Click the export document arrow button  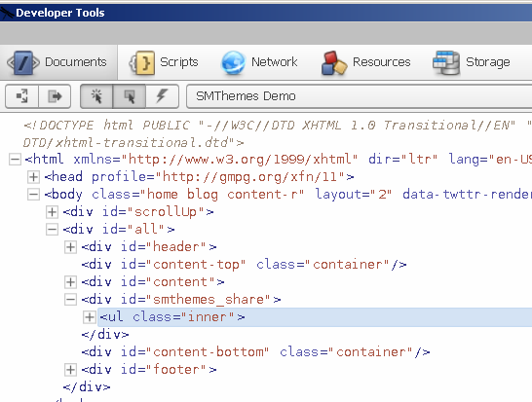pos(55,96)
